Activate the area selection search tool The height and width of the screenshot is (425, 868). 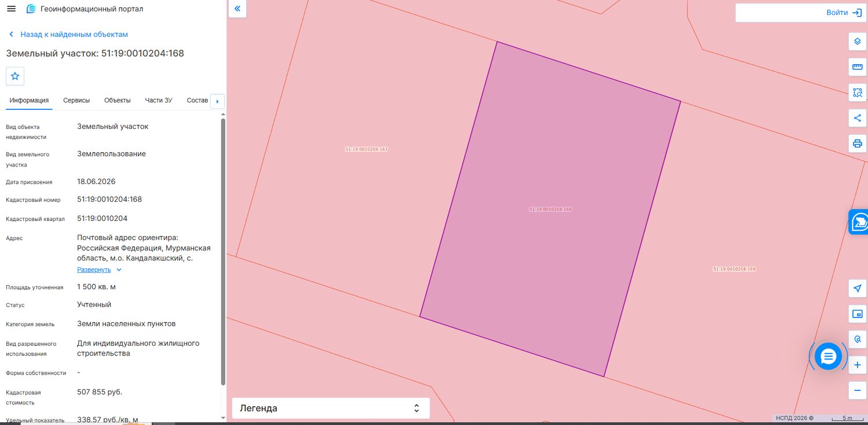click(858, 93)
